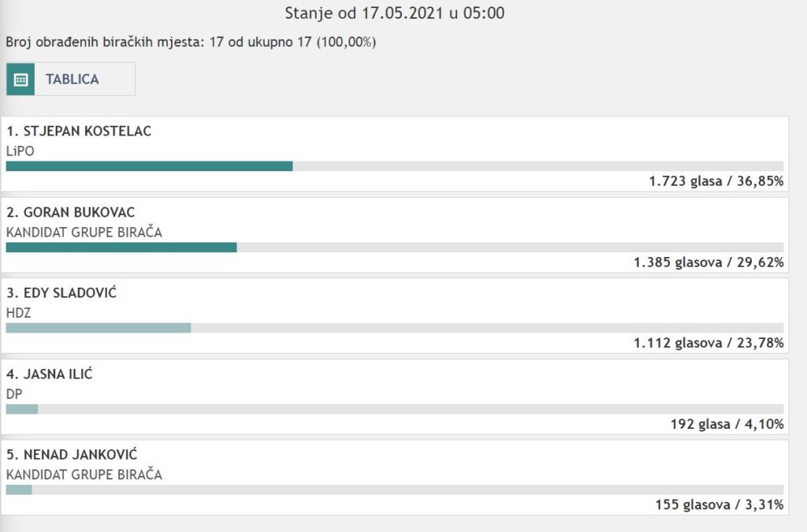Click Goran Bukovac's vote progress bar
This screenshot has width=807, height=532.
pos(121,247)
